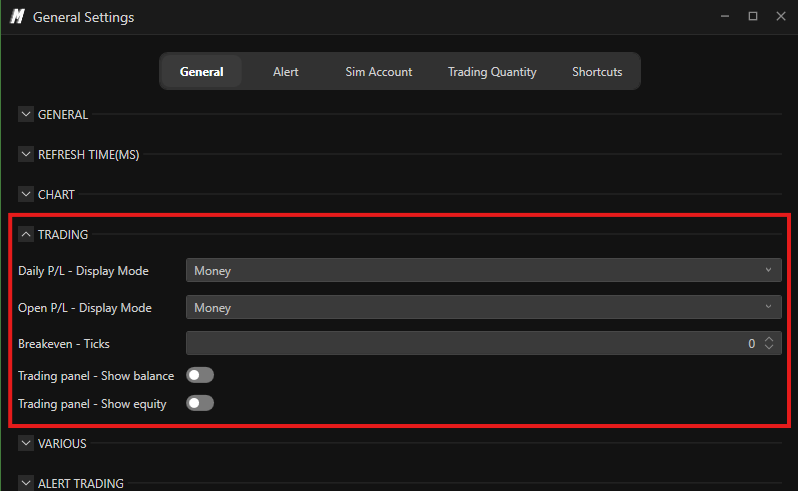Click the Daily P/L - Display Mode label
The height and width of the screenshot is (491, 798).
click(x=83, y=271)
